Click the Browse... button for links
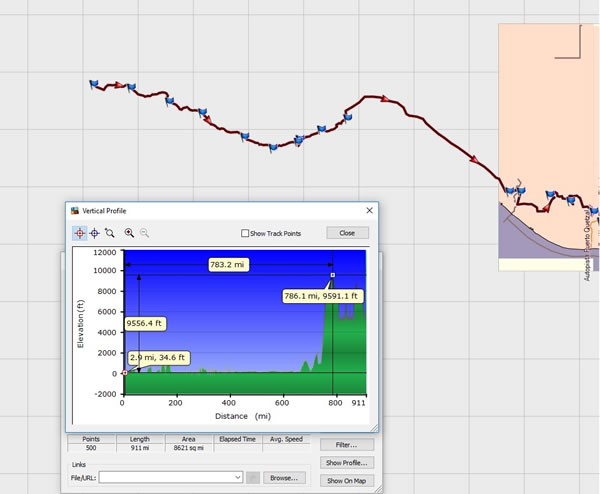 coord(284,478)
